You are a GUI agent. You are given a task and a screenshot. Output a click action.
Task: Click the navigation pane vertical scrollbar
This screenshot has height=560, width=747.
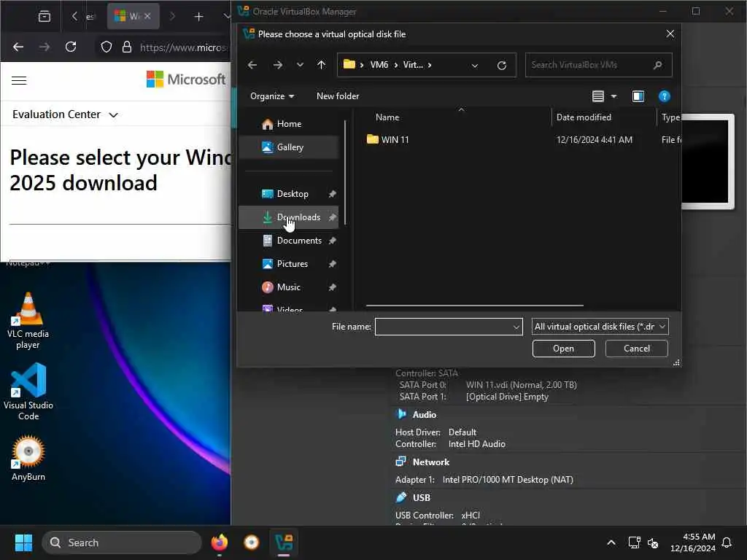tap(344, 172)
